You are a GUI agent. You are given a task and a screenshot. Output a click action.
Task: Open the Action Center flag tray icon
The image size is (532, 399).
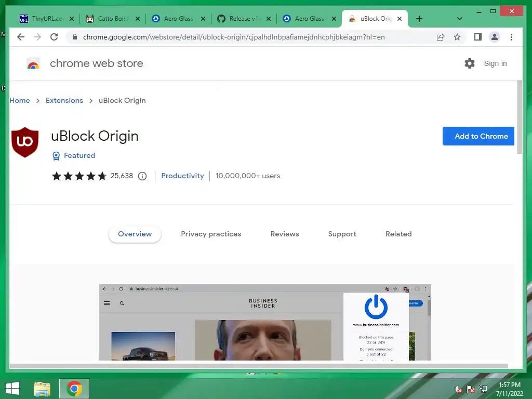471,389
